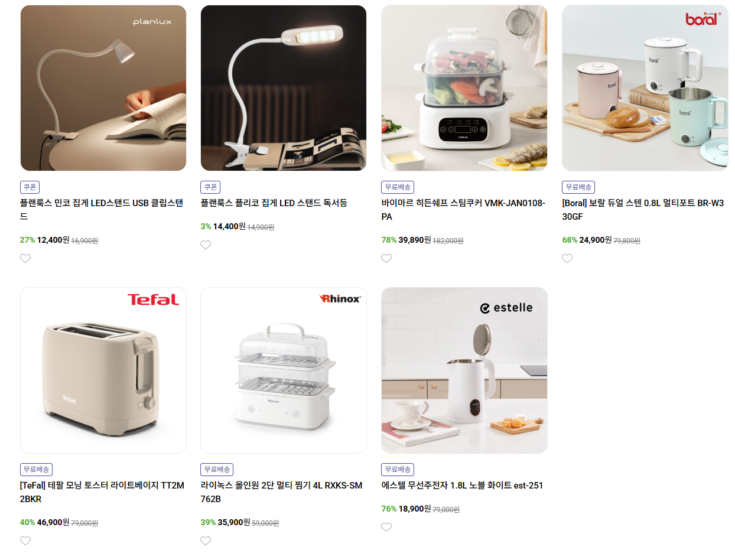Screen dimensions: 735x560
Task: Toggle heart for Rhinox multi steamer
Action: click(x=206, y=541)
